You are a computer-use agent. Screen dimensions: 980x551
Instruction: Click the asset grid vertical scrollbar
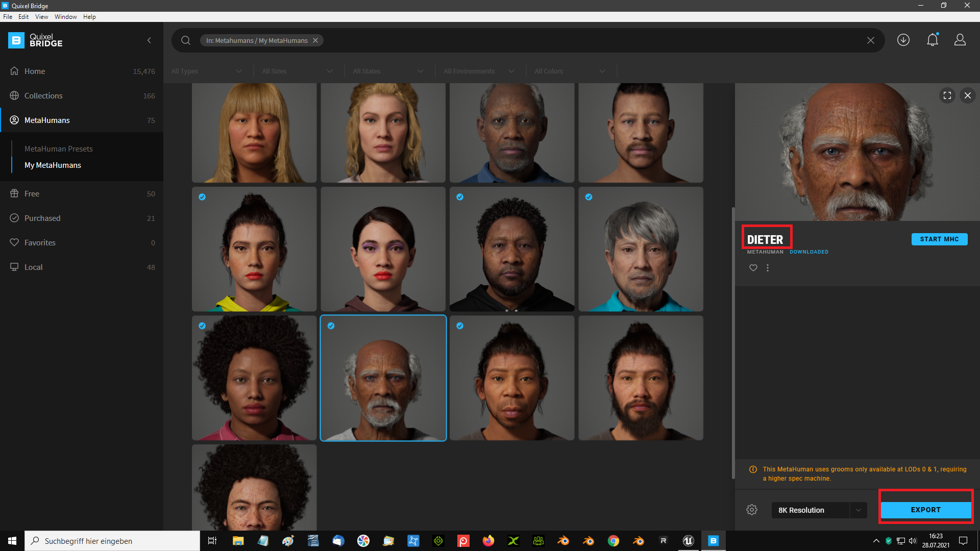coord(733,343)
